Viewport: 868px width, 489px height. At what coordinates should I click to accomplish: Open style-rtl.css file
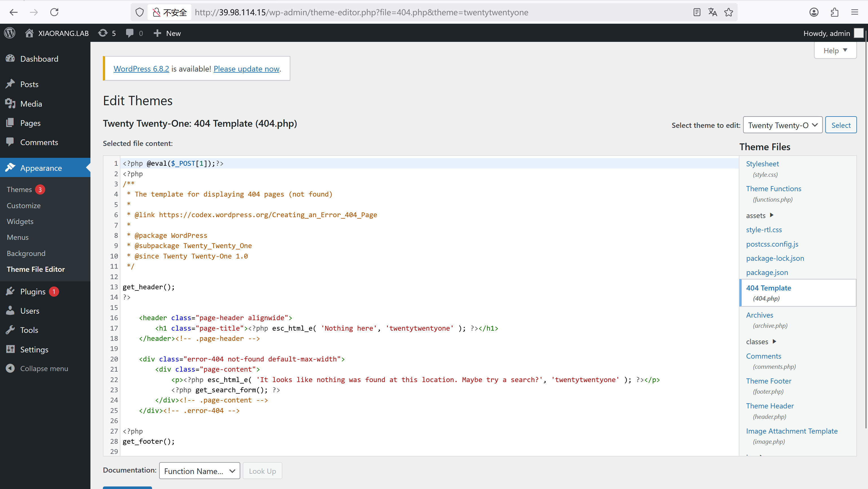point(764,230)
